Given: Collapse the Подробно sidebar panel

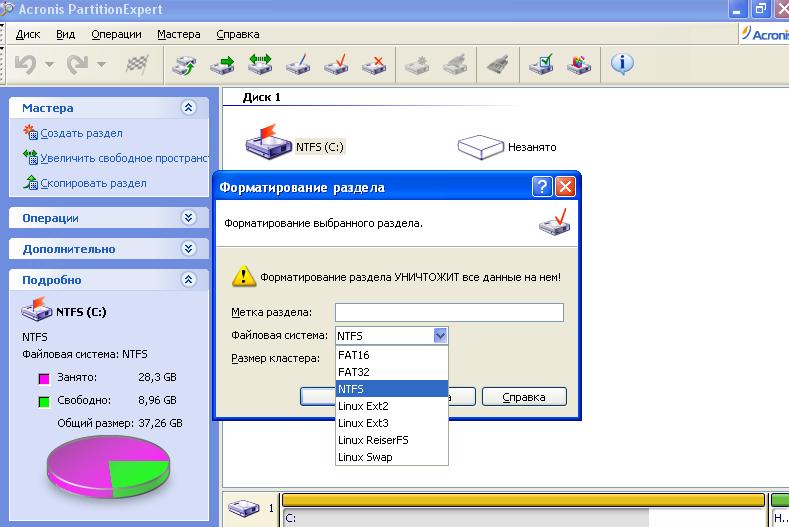Looking at the screenshot, I should (x=189, y=279).
